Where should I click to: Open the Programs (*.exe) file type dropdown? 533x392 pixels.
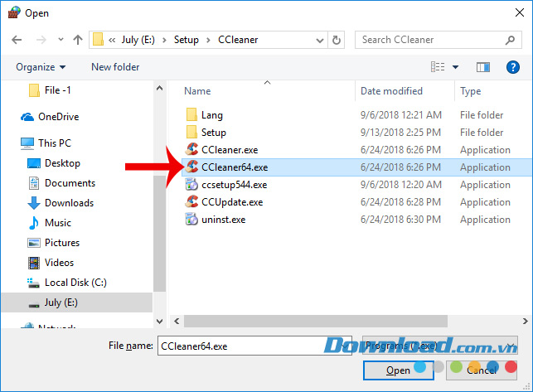(x=440, y=346)
